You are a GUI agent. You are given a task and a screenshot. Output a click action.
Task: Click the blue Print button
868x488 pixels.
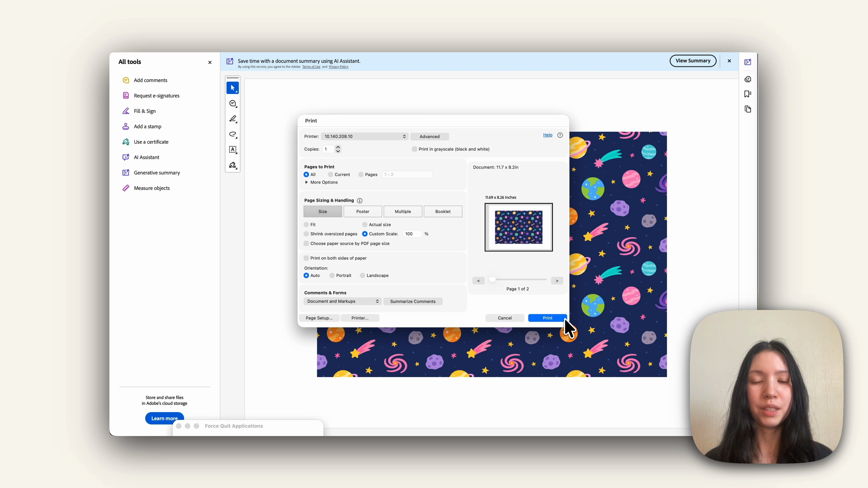point(547,318)
